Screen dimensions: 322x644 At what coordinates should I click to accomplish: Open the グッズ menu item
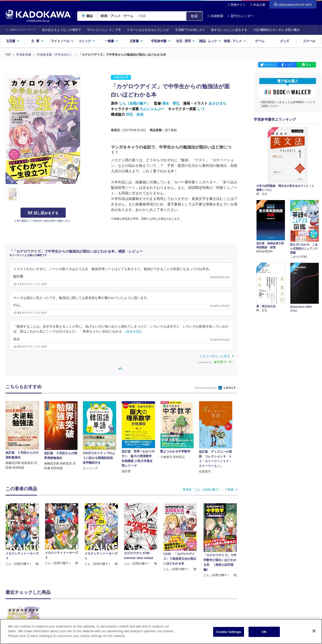(284, 41)
